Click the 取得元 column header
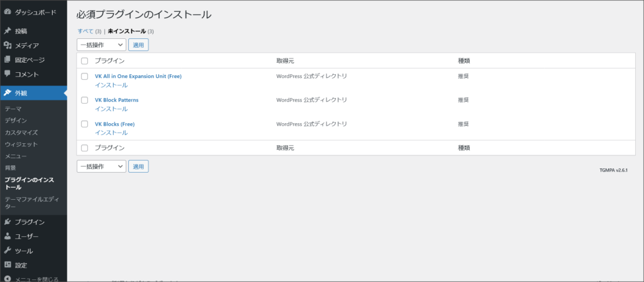This screenshot has width=644, height=282. (x=285, y=61)
